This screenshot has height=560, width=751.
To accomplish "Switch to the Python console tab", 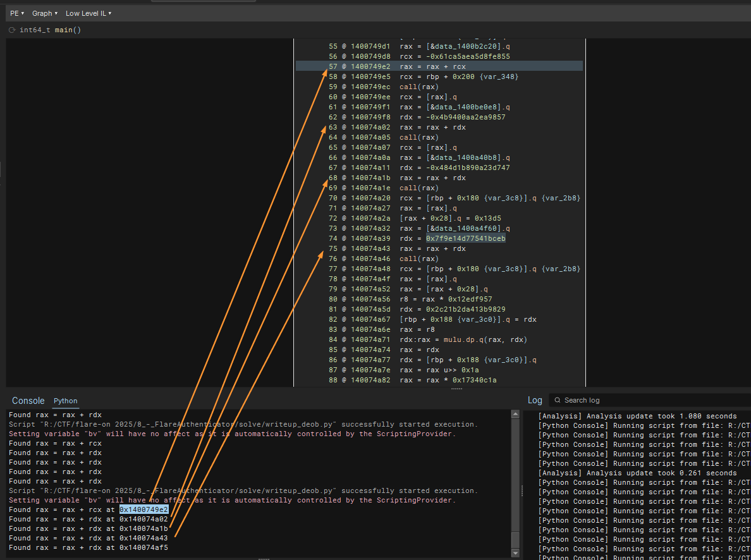I will (65, 401).
